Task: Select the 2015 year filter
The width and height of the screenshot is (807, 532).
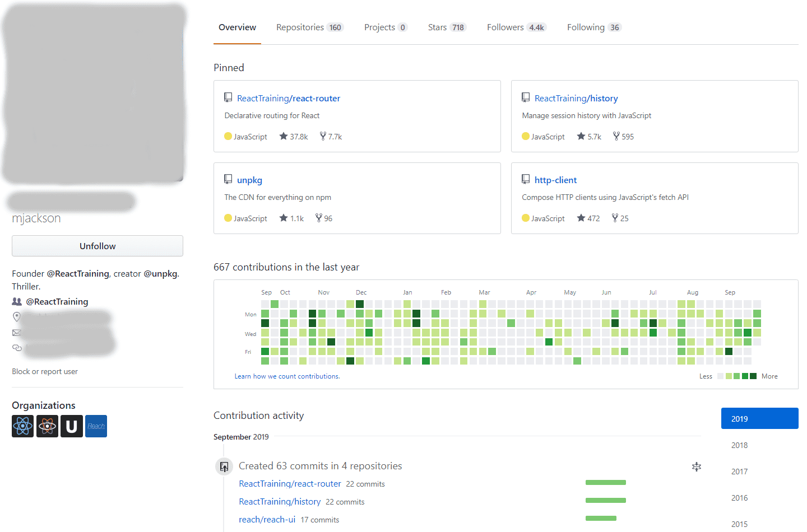Action: (739, 524)
